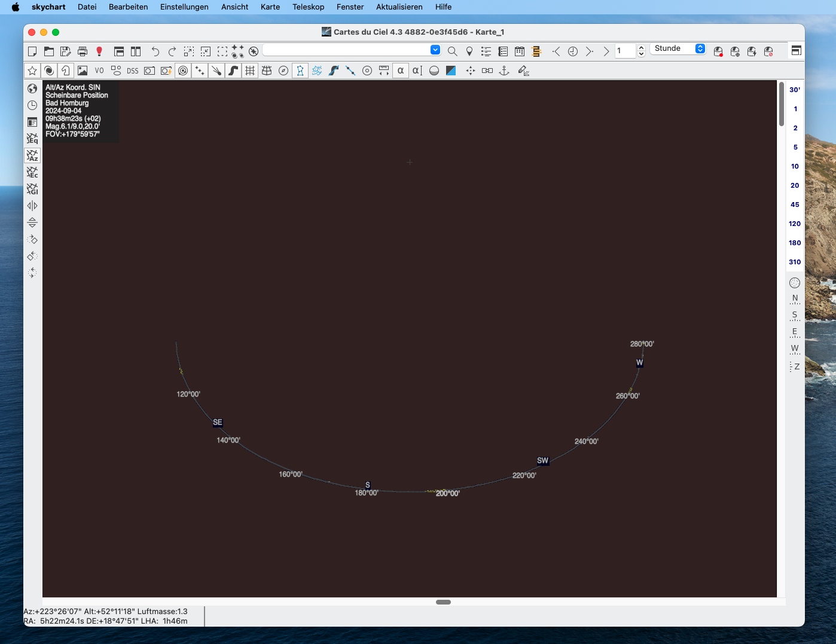Open the Einstellungen menu

[x=184, y=7]
